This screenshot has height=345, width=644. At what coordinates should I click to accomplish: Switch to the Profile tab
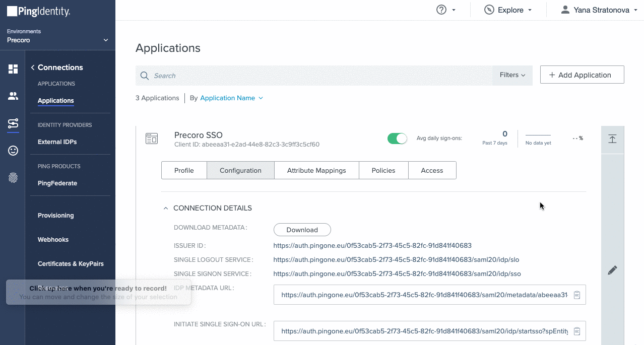184,170
